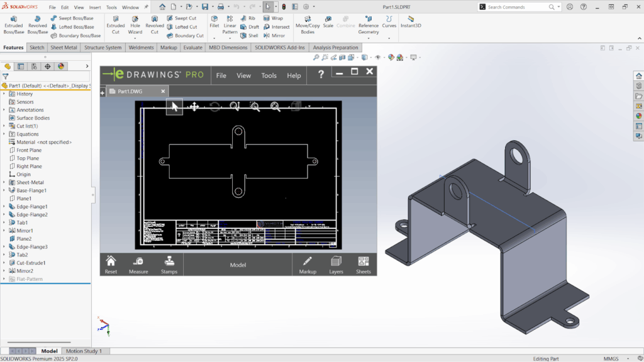644x362 pixels.
Task: Expand the Edge-Flange1 feature node
Action: tap(4, 206)
